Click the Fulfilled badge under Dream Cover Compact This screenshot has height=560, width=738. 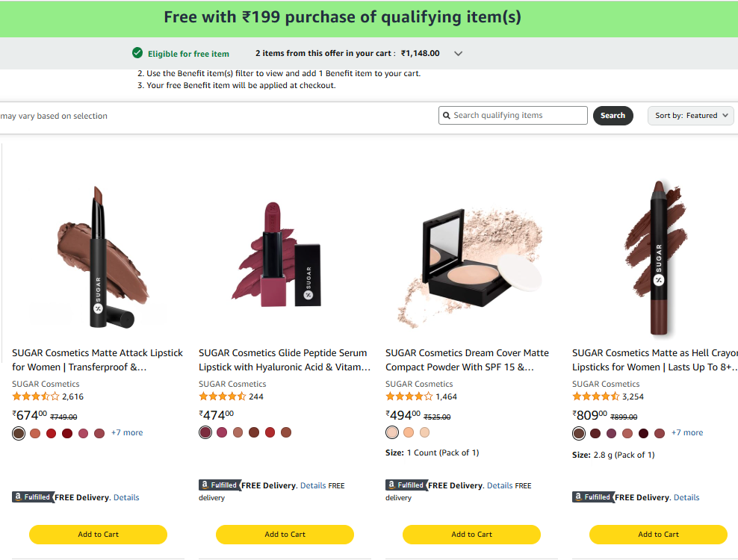point(406,485)
